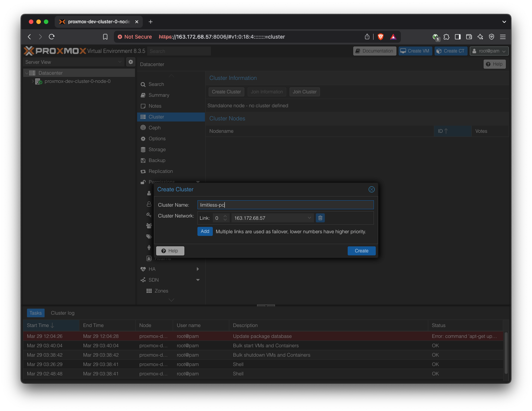The height and width of the screenshot is (411, 532).
Task: Click the trash icon to delete Link 0
Action: tap(320, 218)
